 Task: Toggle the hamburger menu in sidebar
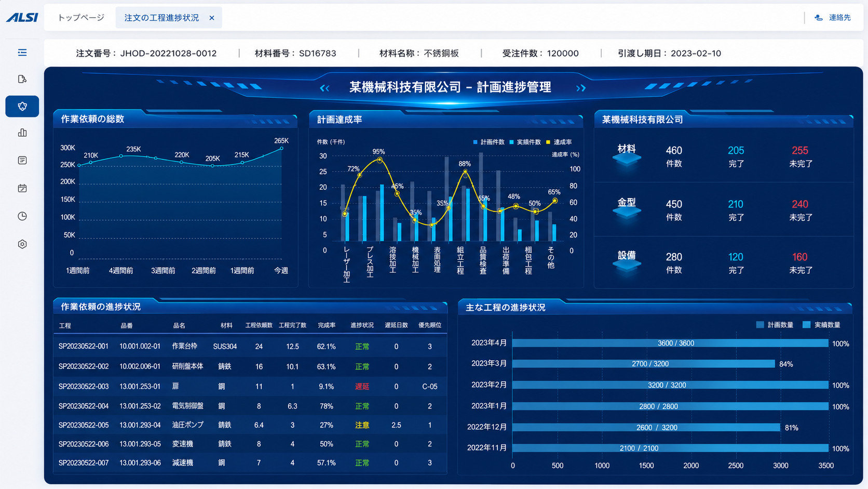coord(22,52)
